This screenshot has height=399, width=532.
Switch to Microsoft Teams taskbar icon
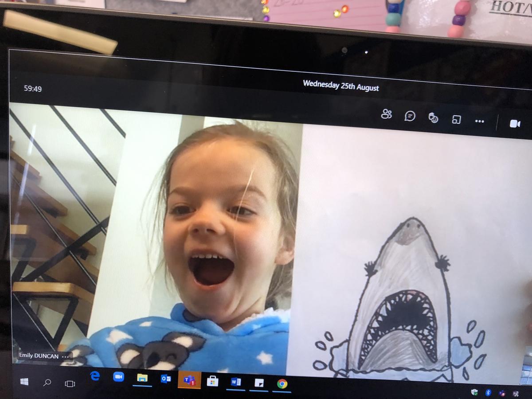click(189, 380)
